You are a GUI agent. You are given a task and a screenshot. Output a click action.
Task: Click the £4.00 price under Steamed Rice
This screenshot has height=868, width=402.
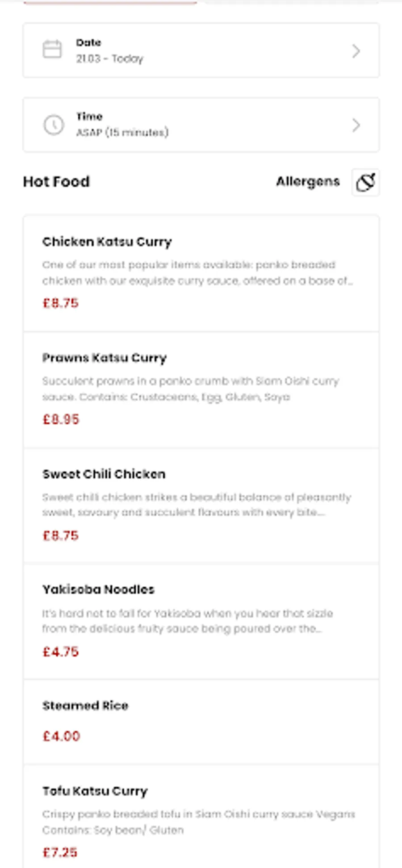(61, 736)
